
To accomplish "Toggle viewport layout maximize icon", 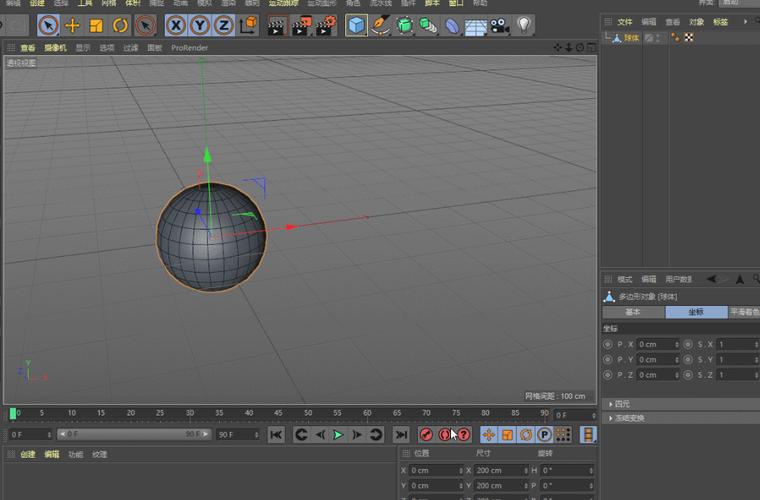I will 591,47.
